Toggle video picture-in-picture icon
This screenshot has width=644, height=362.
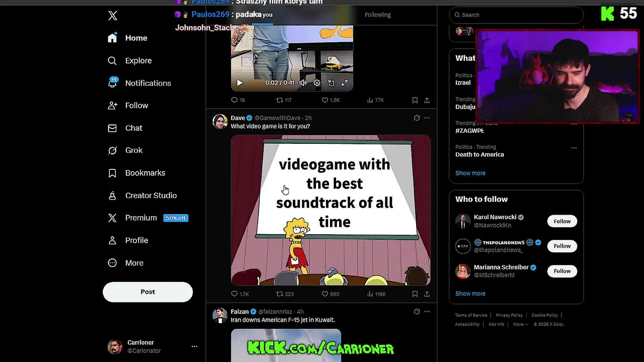click(x=331, y=83)
